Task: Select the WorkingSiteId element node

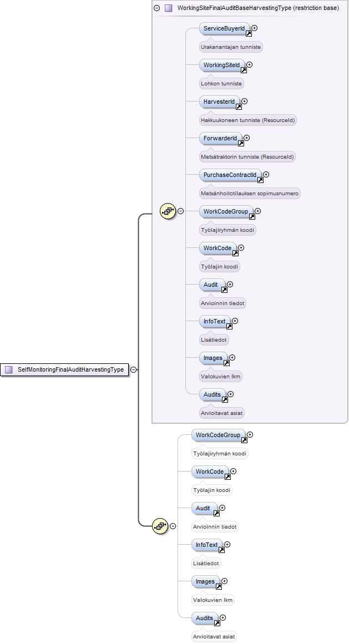Action: [x=222, y=65]
